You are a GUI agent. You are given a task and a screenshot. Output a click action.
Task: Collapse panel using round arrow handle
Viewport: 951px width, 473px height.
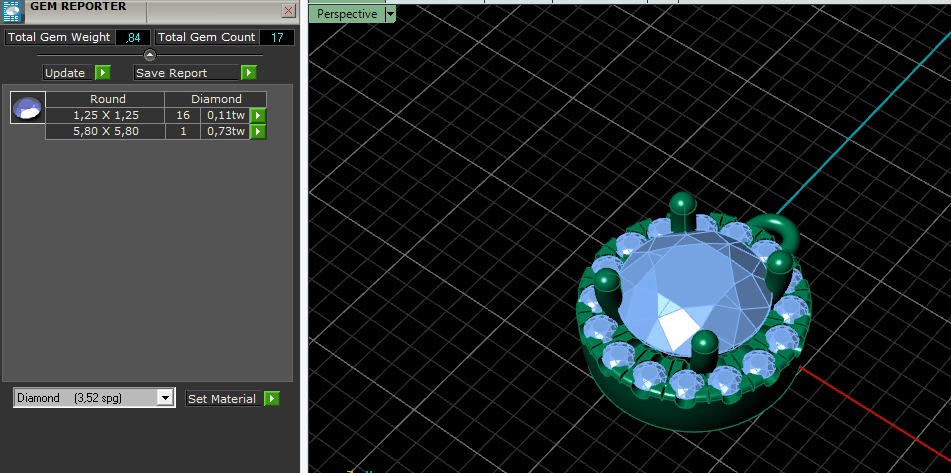150,55
